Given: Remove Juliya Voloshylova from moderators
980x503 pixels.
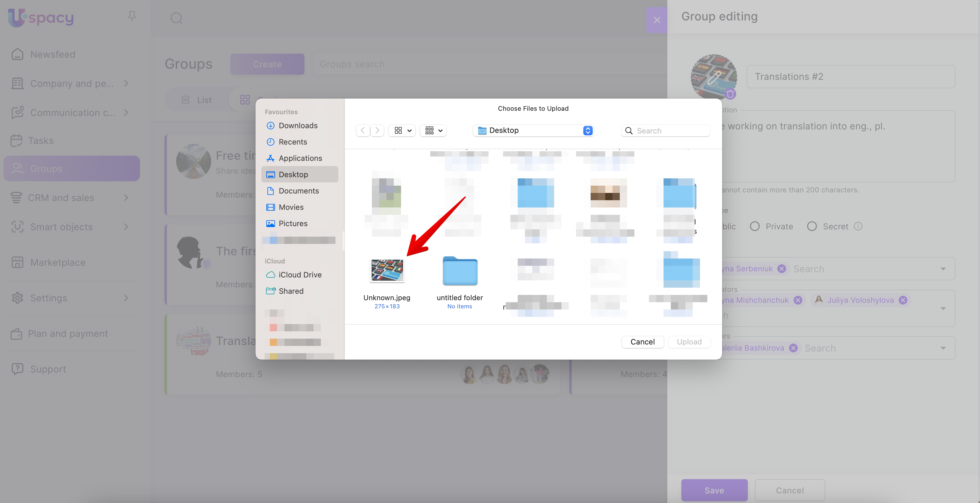Looking at the screenshot, I should tap(903, 300).
